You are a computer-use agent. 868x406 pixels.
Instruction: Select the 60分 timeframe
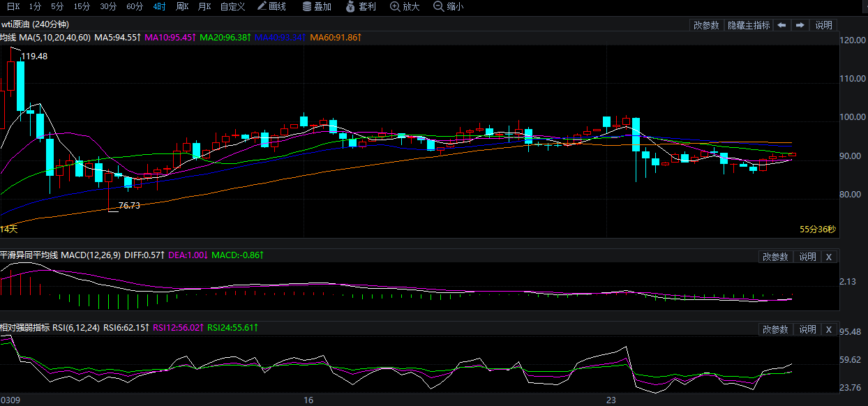(135, 7)
